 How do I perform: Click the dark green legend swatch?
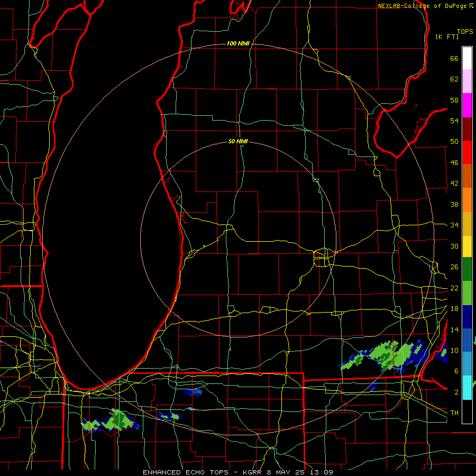(x=467, y=269)
